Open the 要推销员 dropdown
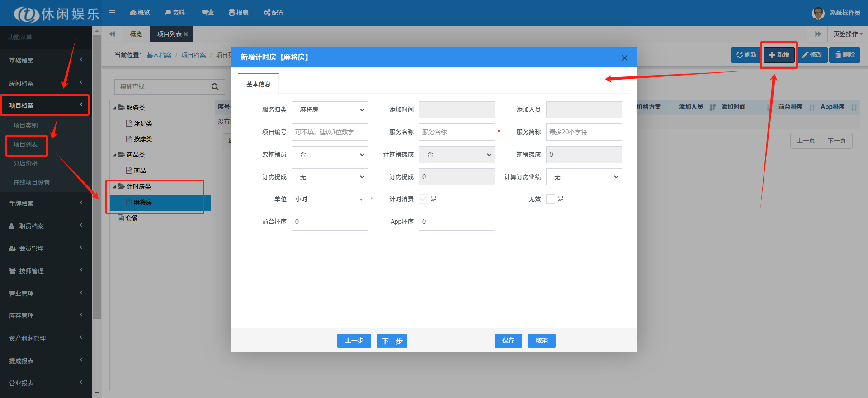 (x=330, y=155)
